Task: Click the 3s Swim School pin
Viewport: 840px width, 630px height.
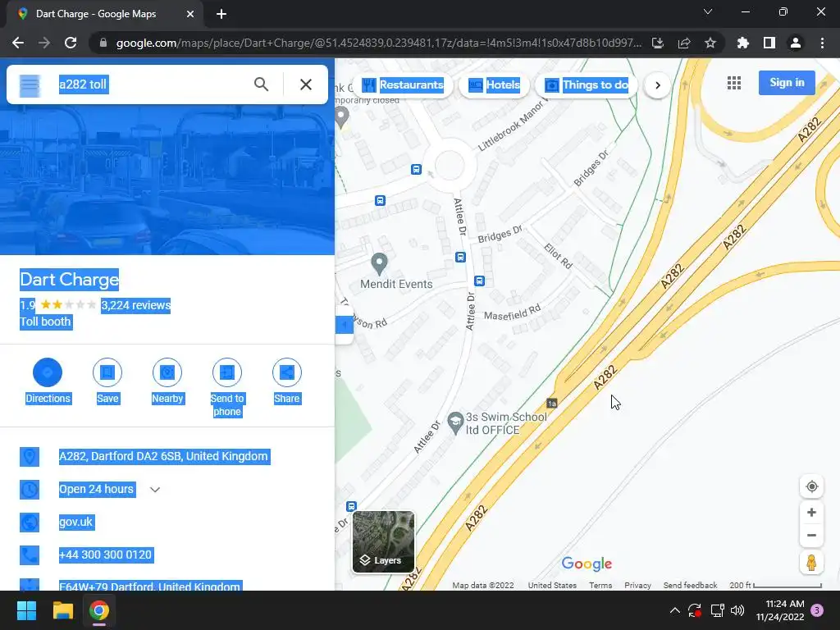Action: click(455, 422)
